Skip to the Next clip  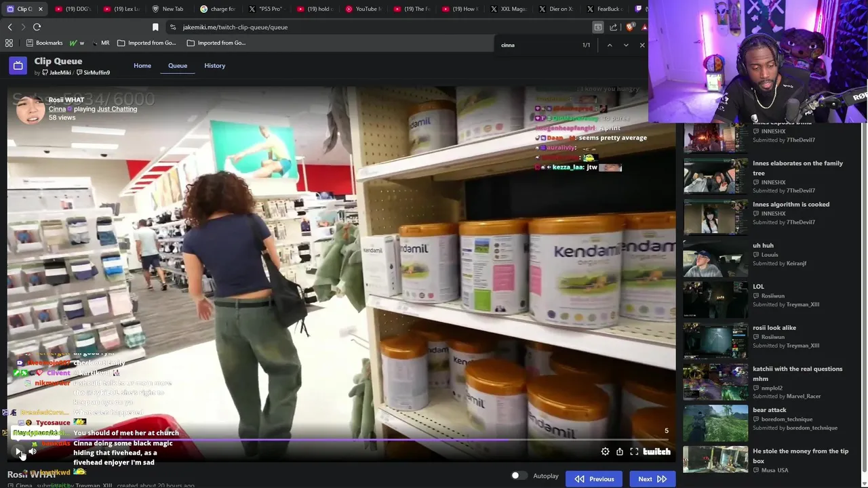(652, 479)
